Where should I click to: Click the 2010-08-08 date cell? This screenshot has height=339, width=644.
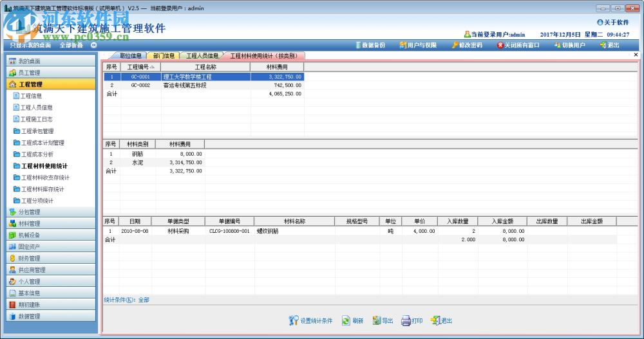(135, 231)
